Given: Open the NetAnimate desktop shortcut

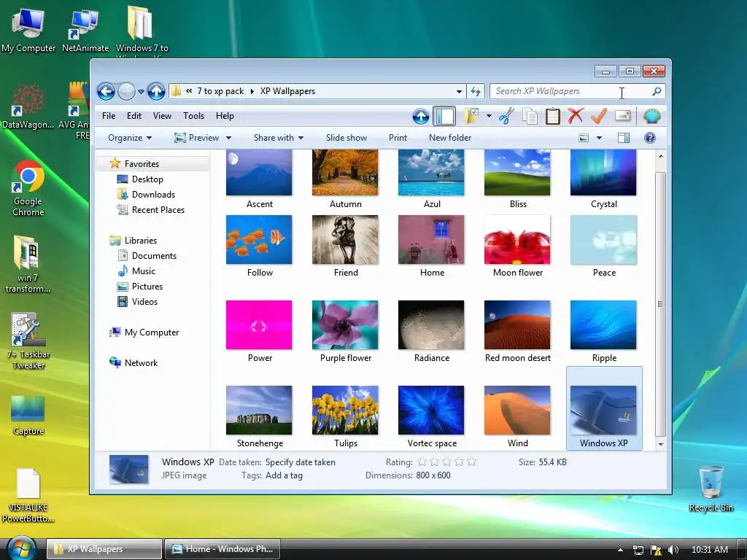Looking at the screenshot, I should (85, 30).
